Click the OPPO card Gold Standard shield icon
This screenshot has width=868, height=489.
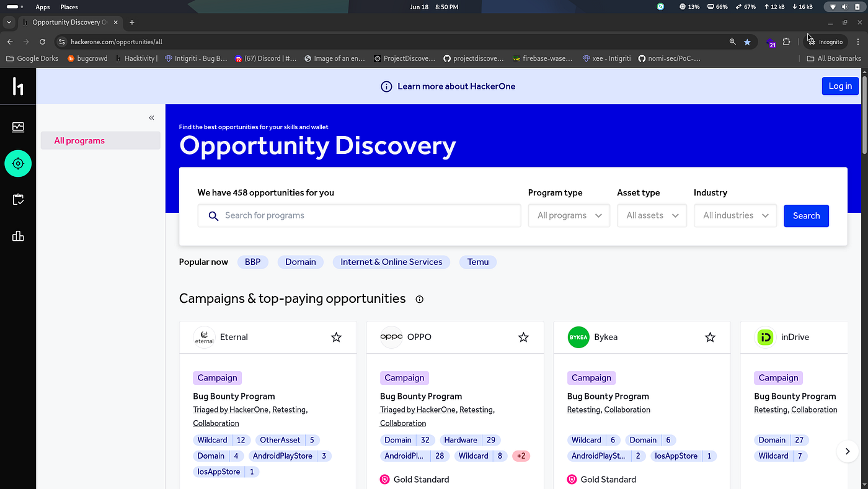point(384,479)
